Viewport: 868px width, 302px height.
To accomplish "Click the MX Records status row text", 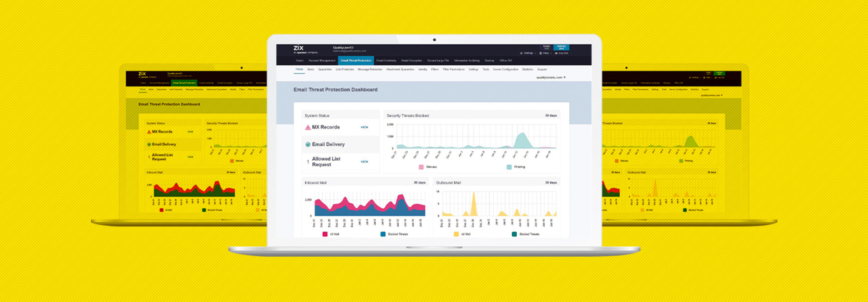I will (x=325, y=127).
